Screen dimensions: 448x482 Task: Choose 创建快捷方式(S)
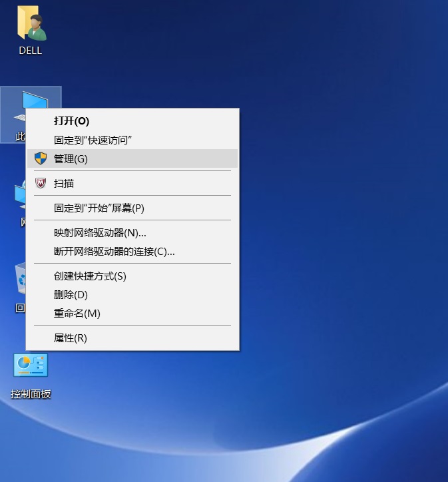tap(132, 276)
